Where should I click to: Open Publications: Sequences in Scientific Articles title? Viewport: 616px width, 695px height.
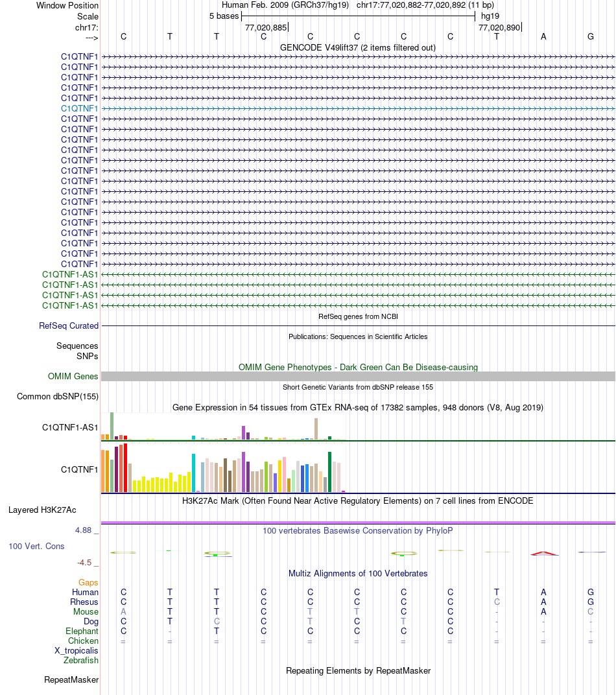tap(358, 336)
